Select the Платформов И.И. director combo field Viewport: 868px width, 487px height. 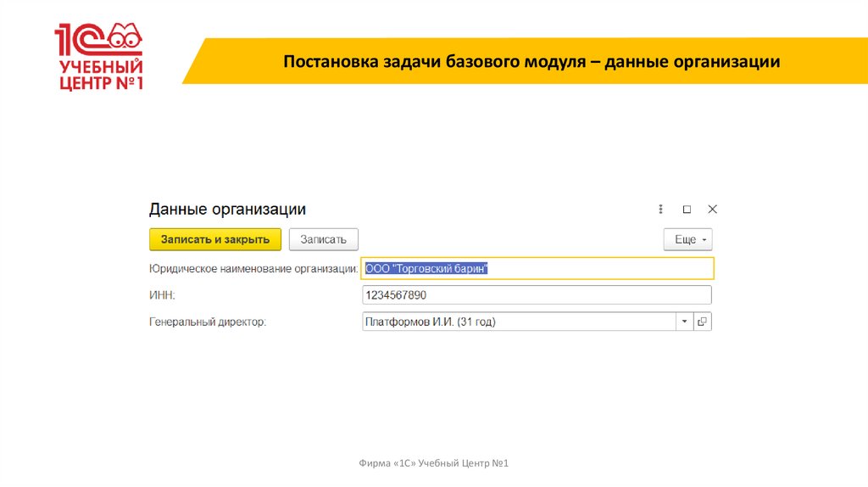click(x=517, y=322)
